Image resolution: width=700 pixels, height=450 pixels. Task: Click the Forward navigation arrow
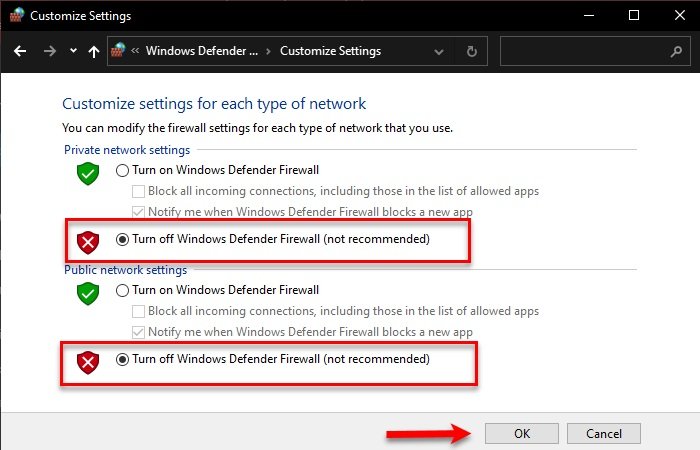point(49,51)
